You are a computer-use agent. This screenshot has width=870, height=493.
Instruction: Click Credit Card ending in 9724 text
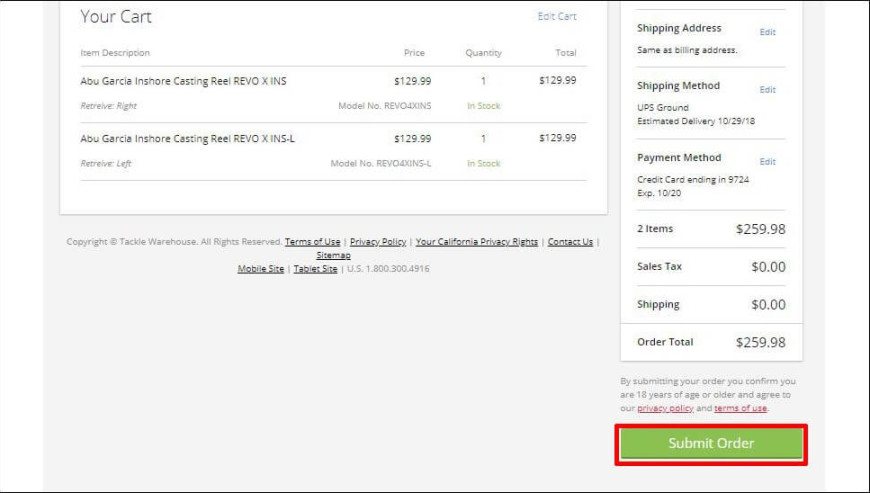[693, 180]
